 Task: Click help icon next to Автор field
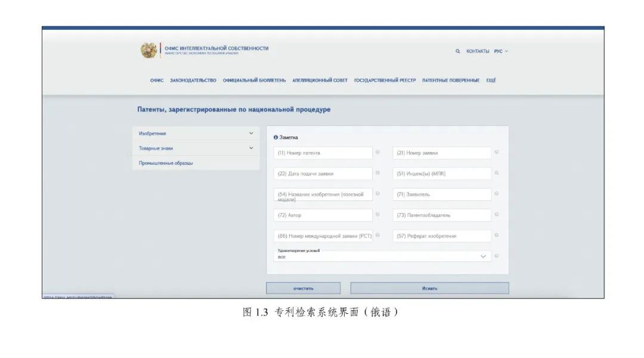point(377,215)
